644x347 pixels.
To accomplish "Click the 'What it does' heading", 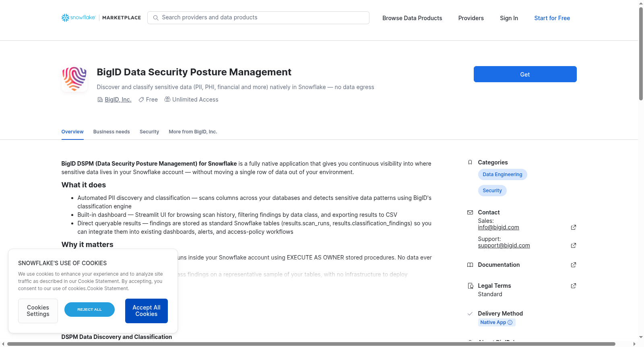I will 84,185.
